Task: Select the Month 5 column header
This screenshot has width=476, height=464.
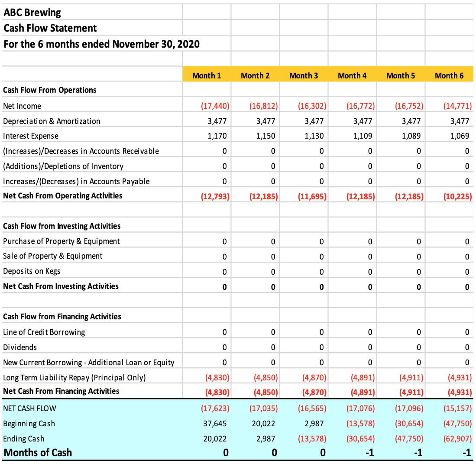Action: pos(401,75)
